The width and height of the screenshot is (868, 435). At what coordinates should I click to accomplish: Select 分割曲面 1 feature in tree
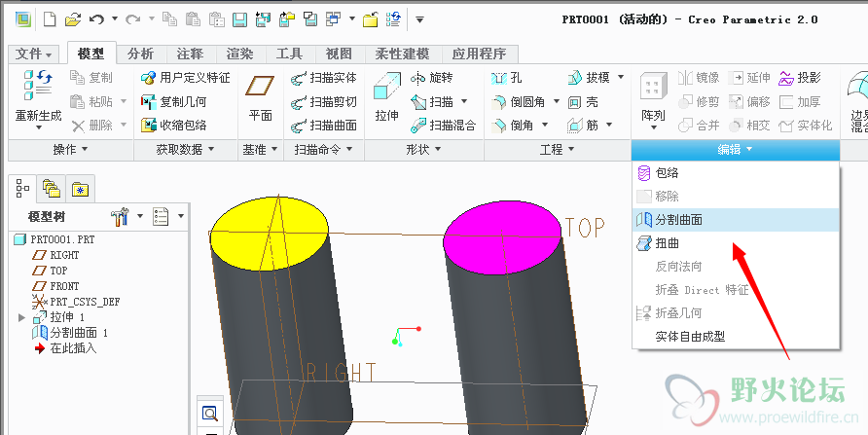point(70,333)
